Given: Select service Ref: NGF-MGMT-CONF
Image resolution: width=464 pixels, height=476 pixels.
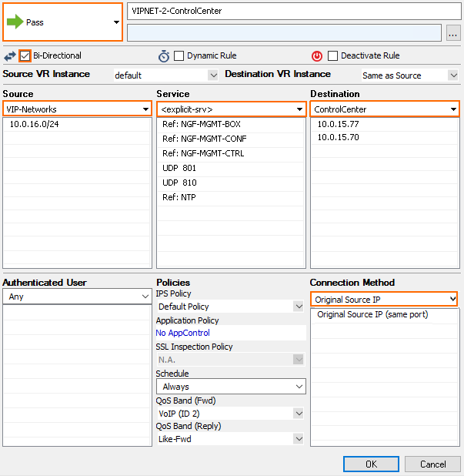Looking at the screenshot, I should pos(231,139).
